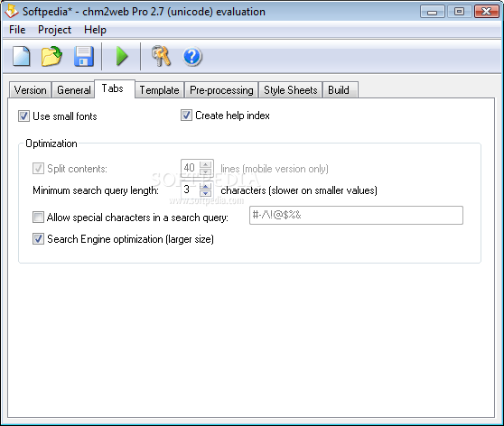Save project with the floppy disk icon
504x426 pixels.
coord(84,56)
